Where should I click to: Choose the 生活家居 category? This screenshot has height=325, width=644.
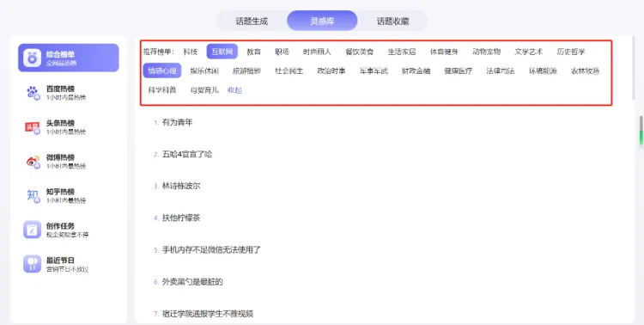402,52
